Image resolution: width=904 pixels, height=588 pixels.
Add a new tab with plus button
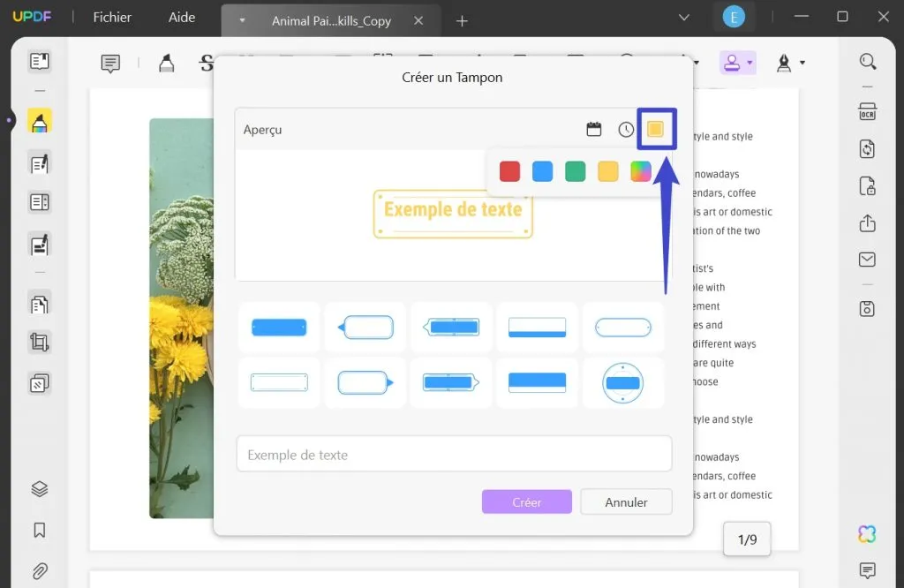[x=462, y=21]
